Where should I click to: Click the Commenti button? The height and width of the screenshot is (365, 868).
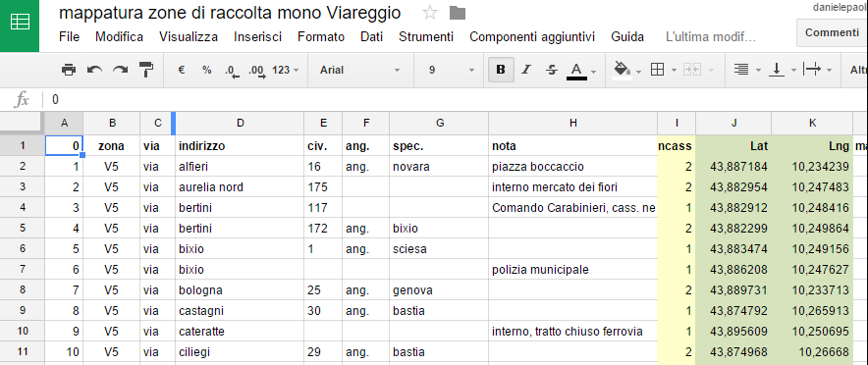[832, 32]
